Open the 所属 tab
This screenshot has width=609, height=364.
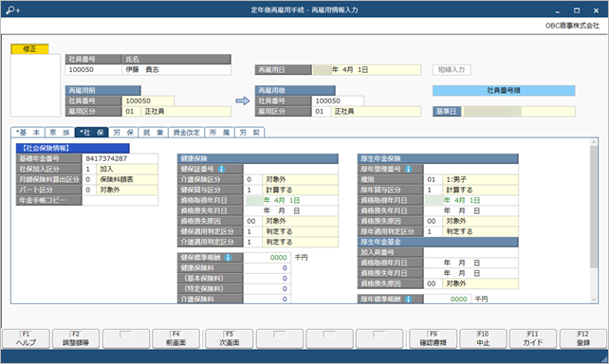pyautogui.click(x=219, y=133)
